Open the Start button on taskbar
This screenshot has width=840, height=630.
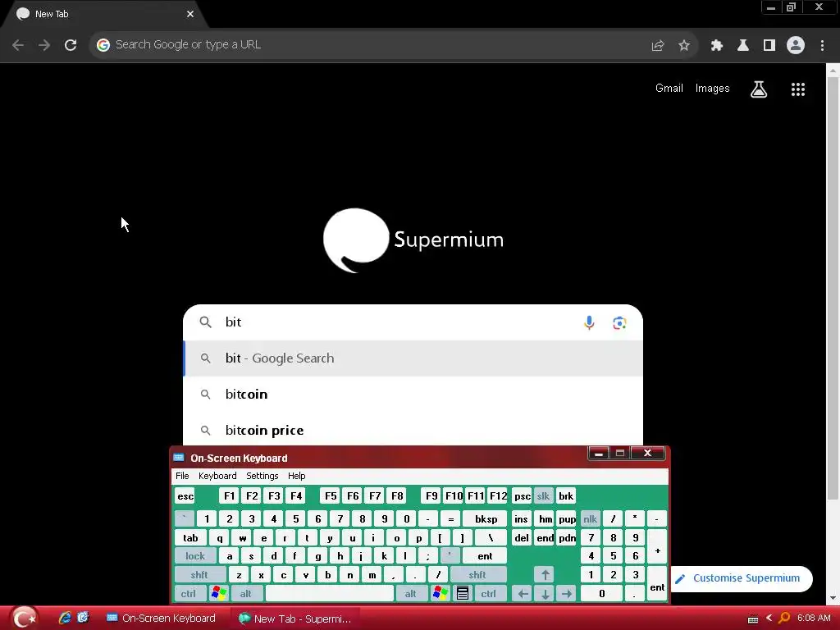tap(24, 619)
